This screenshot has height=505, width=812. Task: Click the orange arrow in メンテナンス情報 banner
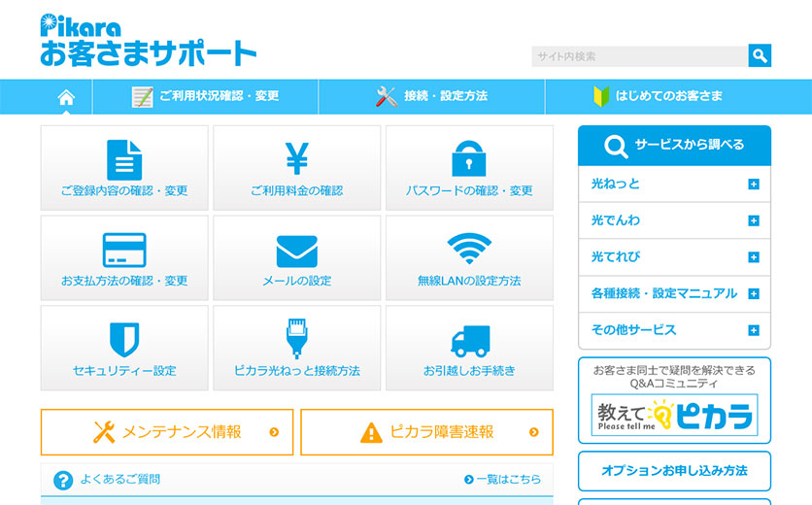(274, 432)
